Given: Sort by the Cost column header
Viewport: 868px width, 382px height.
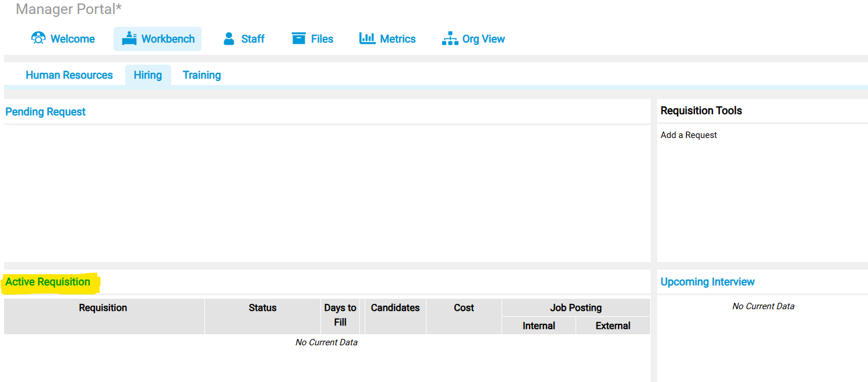Looking at the screenshot, I should pyautogui.click(x=464, y=308).
